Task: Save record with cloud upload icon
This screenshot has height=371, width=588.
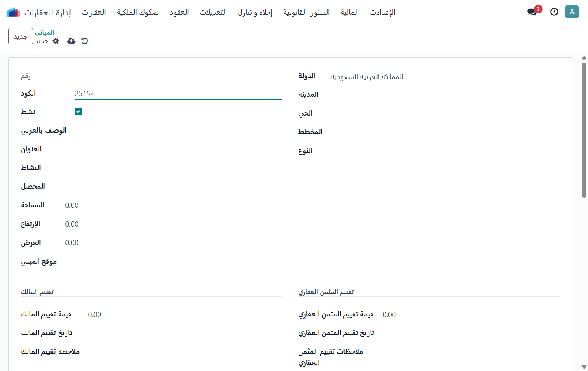Action: pos(71,41)
